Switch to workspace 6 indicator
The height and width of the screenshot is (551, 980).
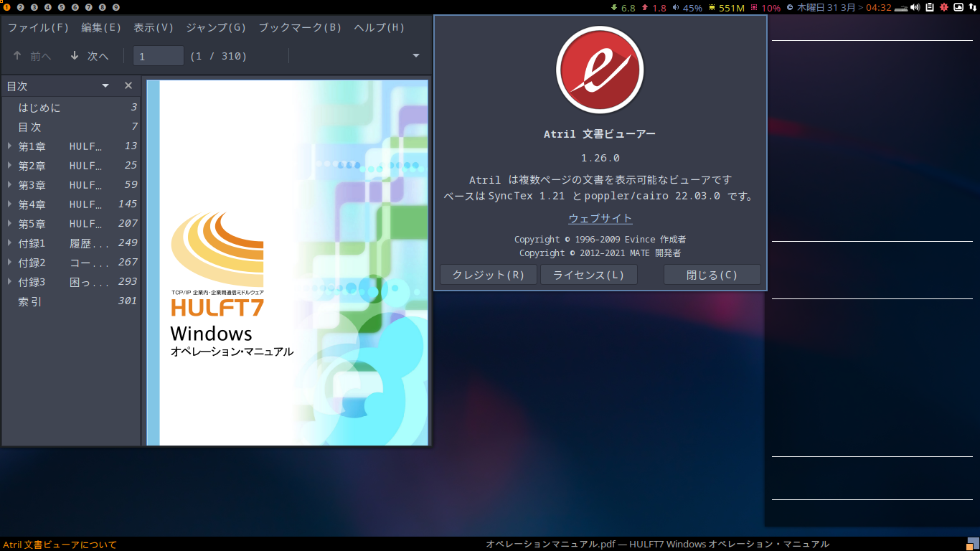pos(75,7)
